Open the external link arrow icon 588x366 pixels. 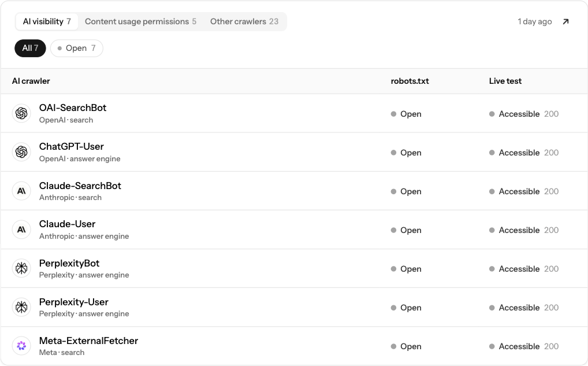565,21
